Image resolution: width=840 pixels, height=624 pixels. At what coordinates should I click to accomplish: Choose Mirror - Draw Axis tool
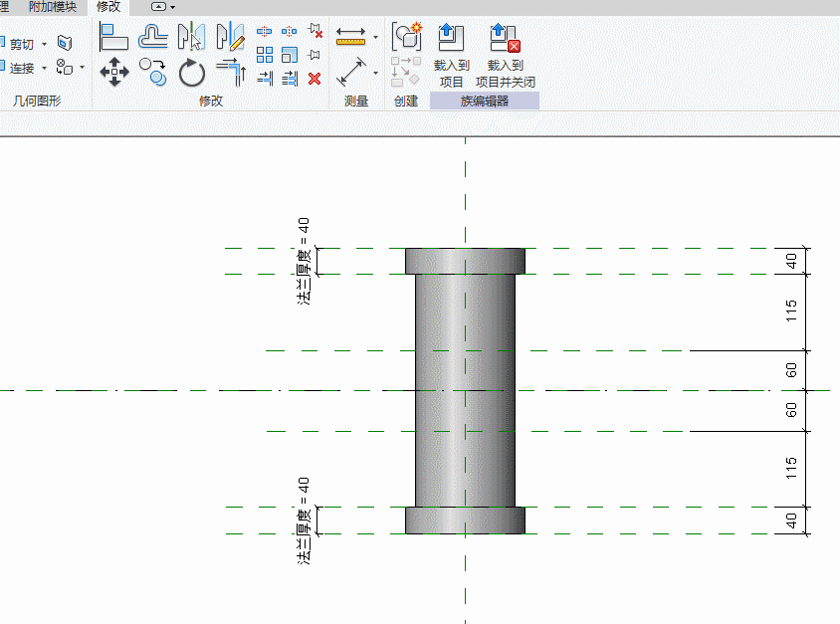230,38
